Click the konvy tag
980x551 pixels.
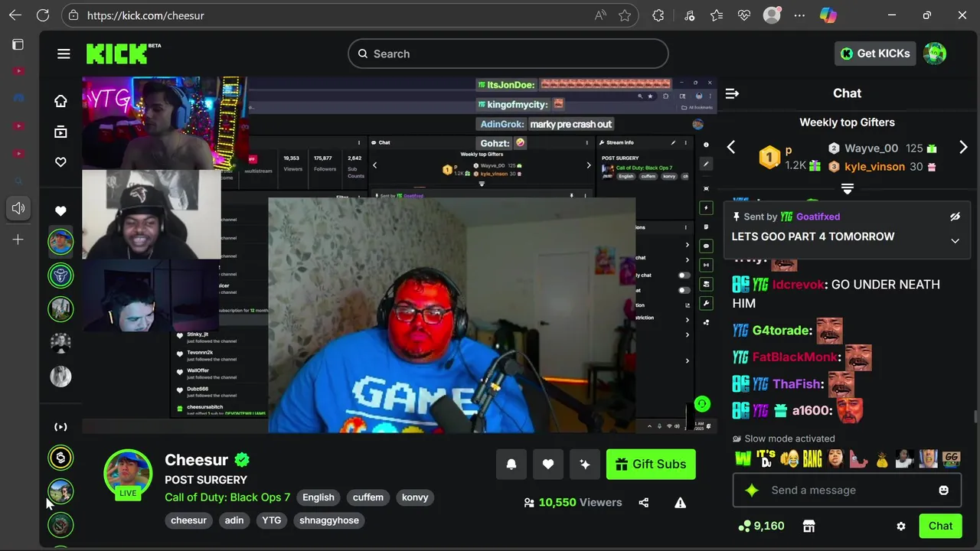point(415,497)
